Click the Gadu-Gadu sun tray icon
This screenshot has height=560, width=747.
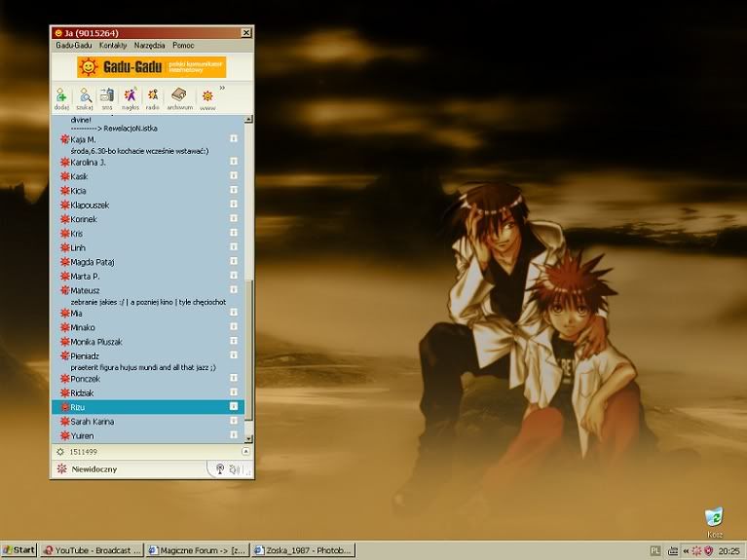coord(696,551)
